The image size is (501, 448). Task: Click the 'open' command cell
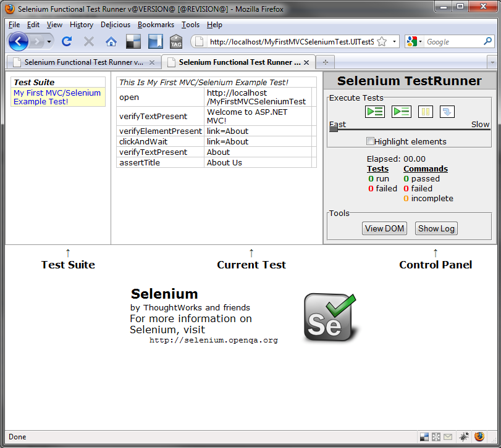[160, 97]
